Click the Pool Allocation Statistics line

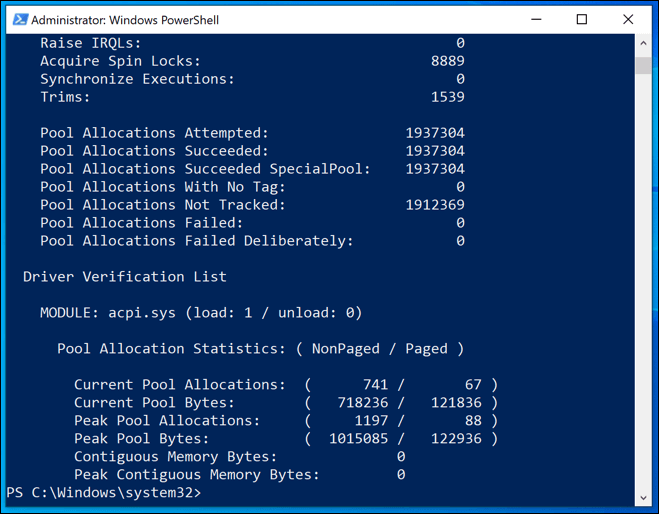pos(260,349)
